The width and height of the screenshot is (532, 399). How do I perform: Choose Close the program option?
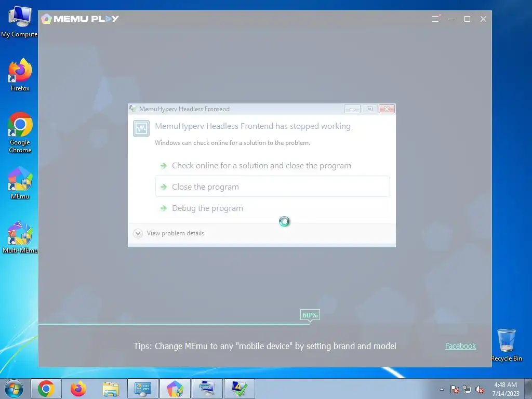pyautogui.click(x=272, y=187)
